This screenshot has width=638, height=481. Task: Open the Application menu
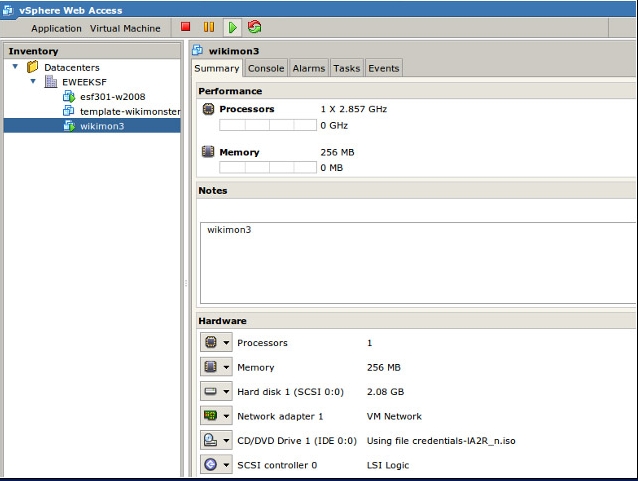click(57, 28)
